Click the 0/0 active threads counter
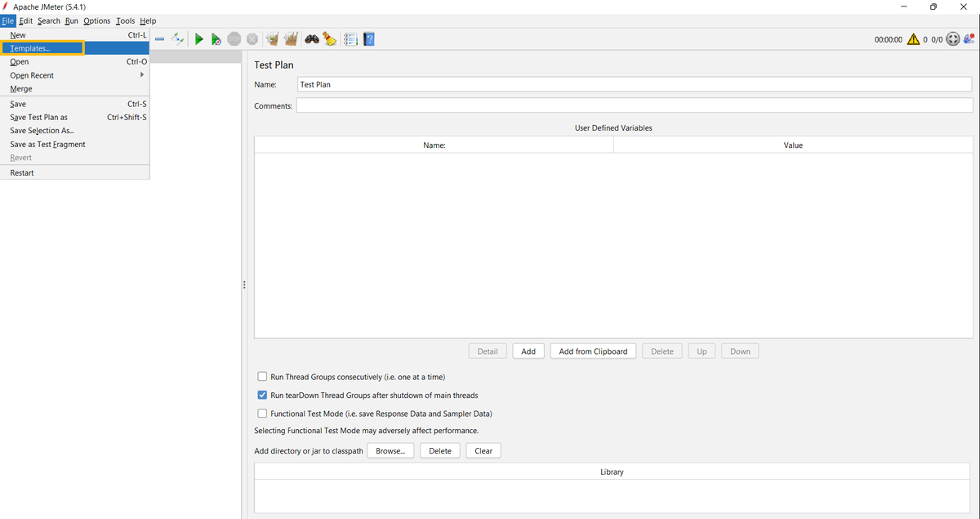This screenshot has height=519, width=980. point(937,39)
